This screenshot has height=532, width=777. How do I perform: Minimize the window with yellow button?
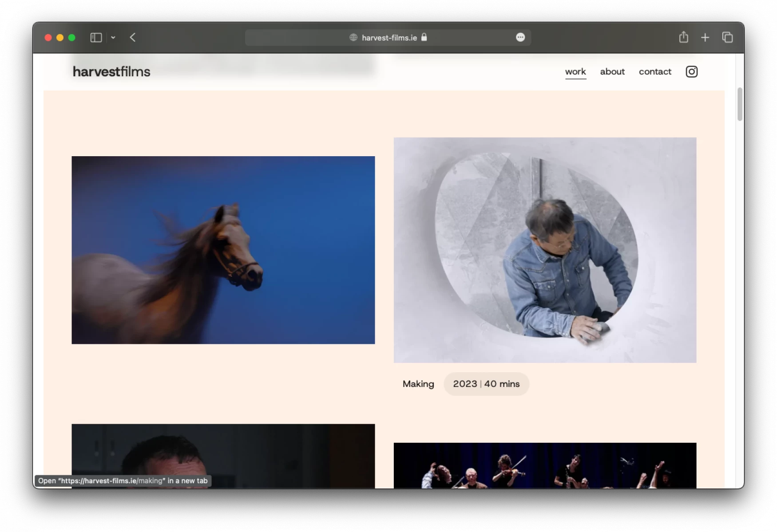(x=60, y=38)
